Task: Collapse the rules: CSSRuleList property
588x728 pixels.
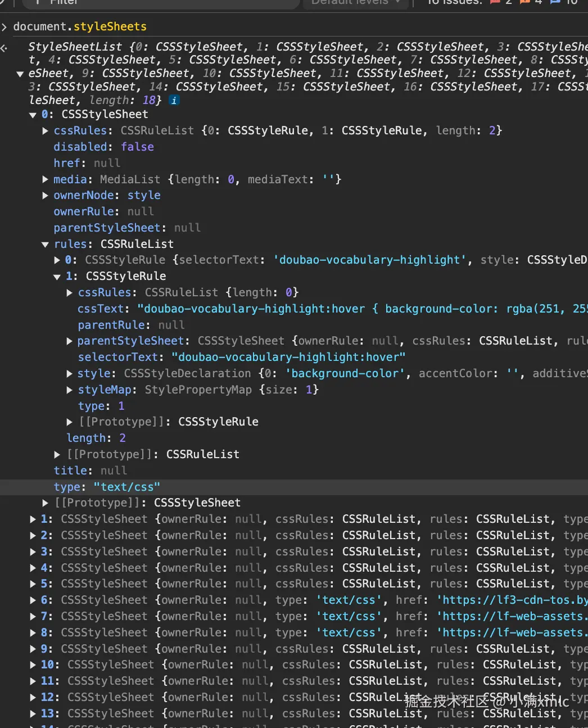Action: [45, 245]
